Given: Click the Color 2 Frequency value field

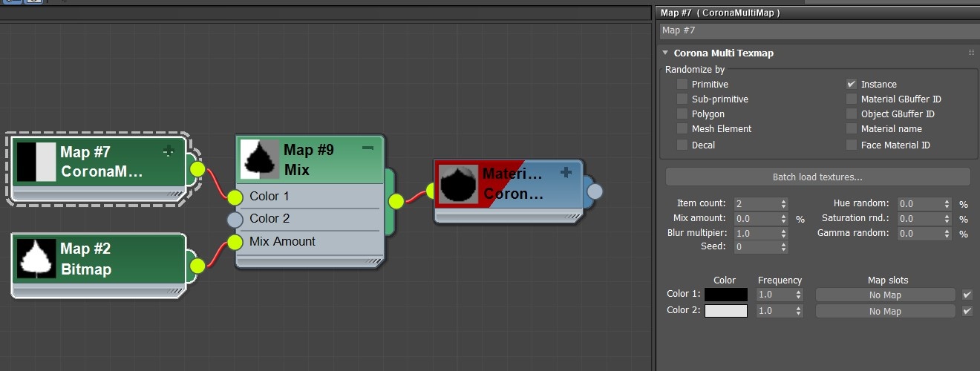Looking at the screenshot, I should [774, 311].
